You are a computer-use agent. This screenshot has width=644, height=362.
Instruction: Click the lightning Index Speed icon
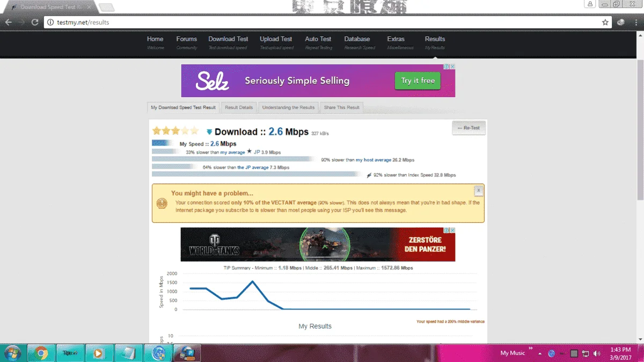(369, 175)
